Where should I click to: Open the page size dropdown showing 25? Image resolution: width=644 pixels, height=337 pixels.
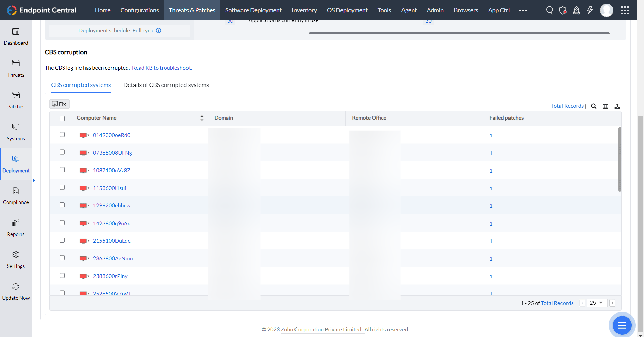point(597,303)
